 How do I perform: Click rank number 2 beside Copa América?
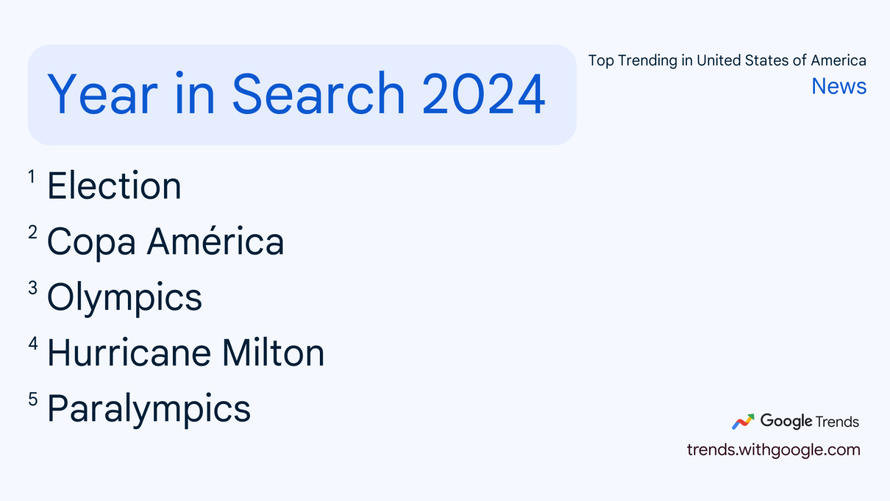(32, 233)
